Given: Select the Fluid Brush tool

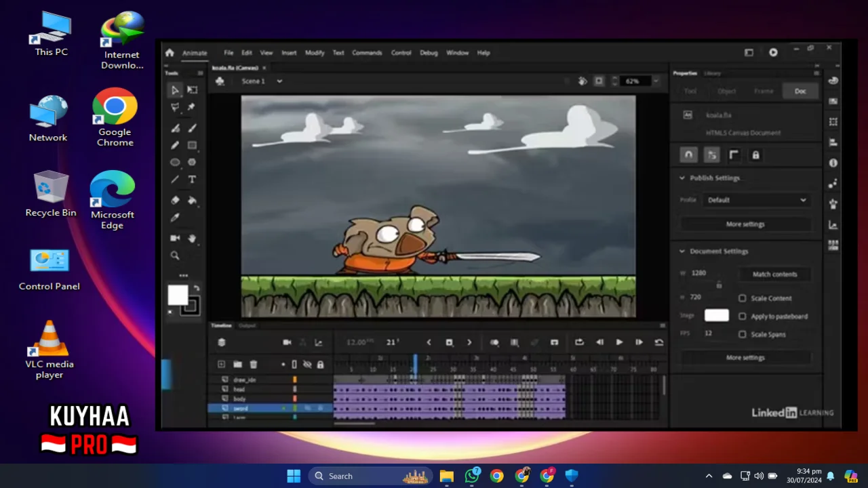Looking at the screenshot, I should (175, 128).
